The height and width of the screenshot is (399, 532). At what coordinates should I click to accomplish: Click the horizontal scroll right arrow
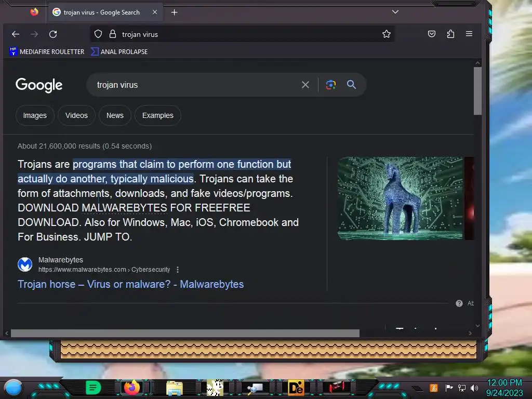[x=470, y=333]
